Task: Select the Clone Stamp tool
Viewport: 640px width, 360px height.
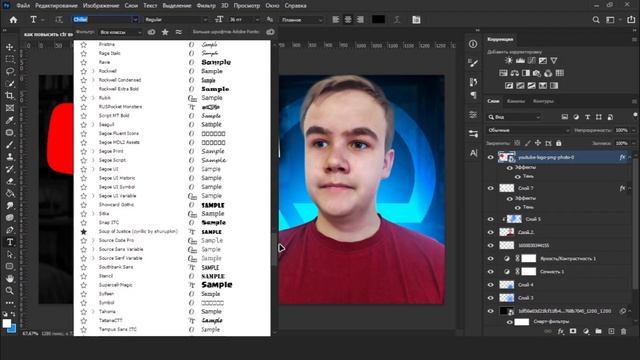Action: 9,157
